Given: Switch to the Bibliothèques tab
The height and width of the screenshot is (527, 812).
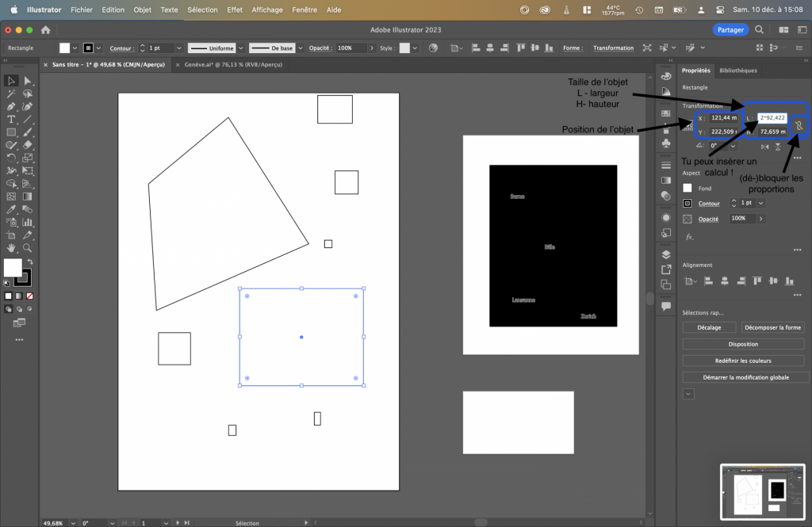Looking at the screenshot, I should pyautogui.click(x=737, y=71).
